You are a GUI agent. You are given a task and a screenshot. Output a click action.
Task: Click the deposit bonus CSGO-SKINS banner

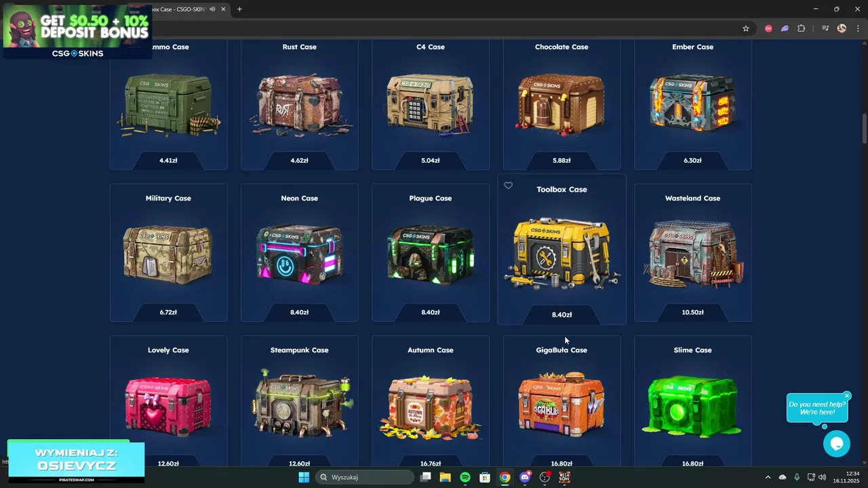coord(77,31)
